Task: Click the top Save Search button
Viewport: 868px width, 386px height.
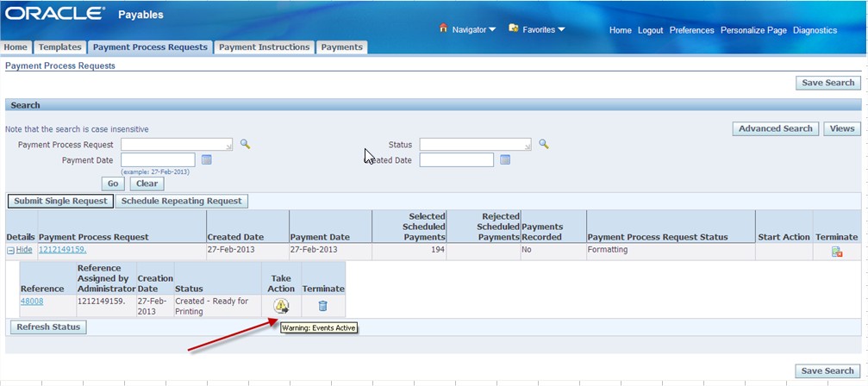Action: 828,83
